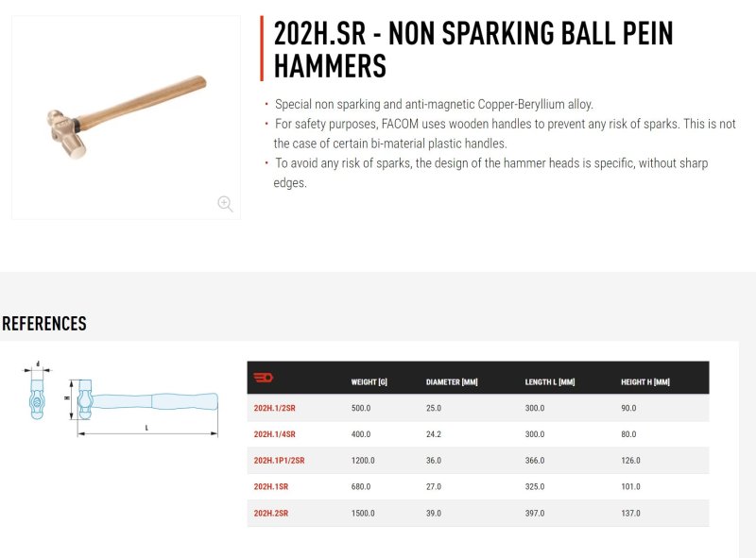756x558 pixels.
Task: Select the 1500.0 weight cell
Action: (363, 514)
